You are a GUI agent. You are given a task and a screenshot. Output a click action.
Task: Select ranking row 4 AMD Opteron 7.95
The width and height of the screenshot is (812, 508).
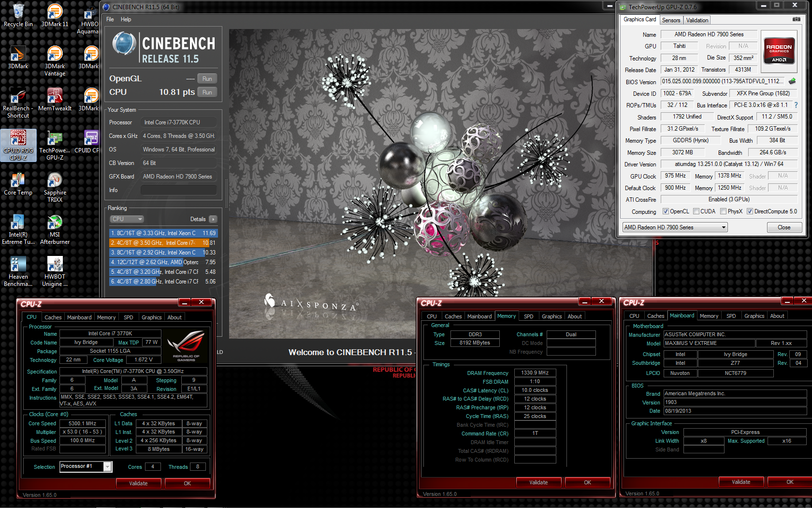163,262
